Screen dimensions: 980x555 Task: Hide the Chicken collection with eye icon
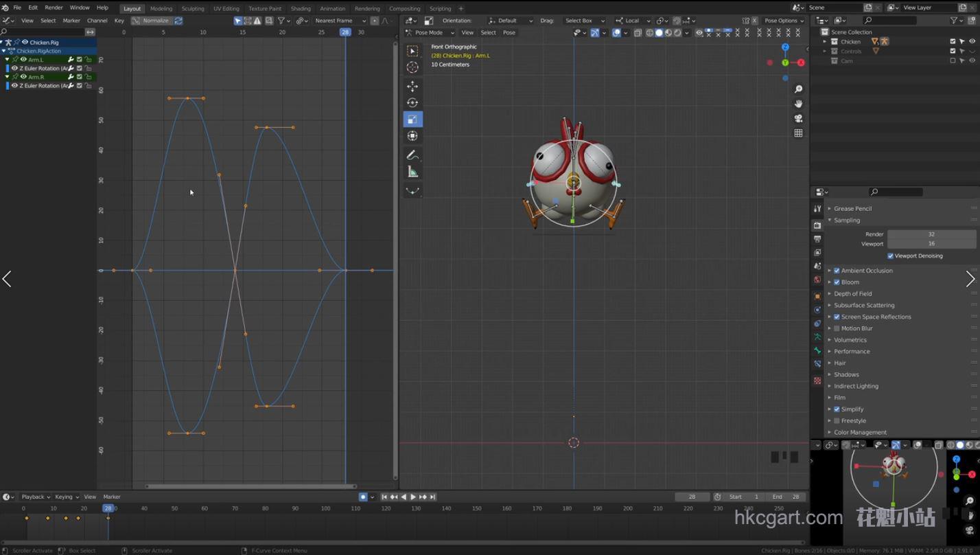tap(972, 41)
